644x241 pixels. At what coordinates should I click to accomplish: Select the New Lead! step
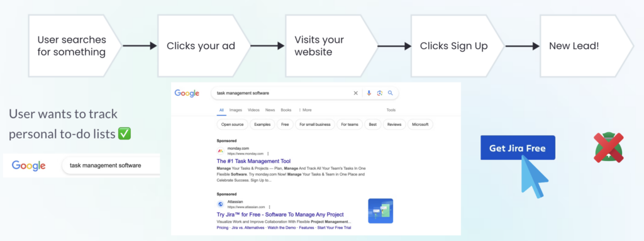click(x=587, y=46)
